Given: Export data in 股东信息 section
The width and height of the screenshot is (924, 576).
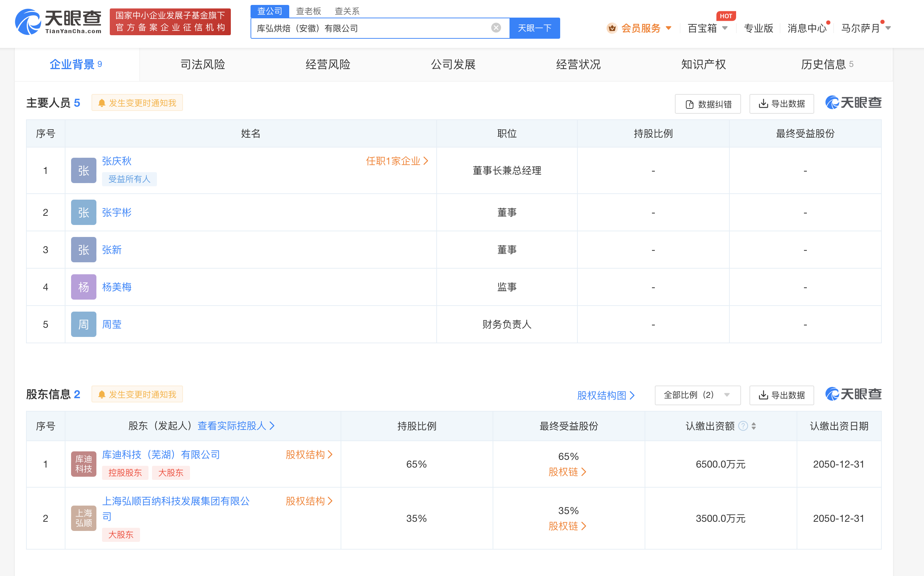Looking at the screenshot, I should [x=781, y=395].
